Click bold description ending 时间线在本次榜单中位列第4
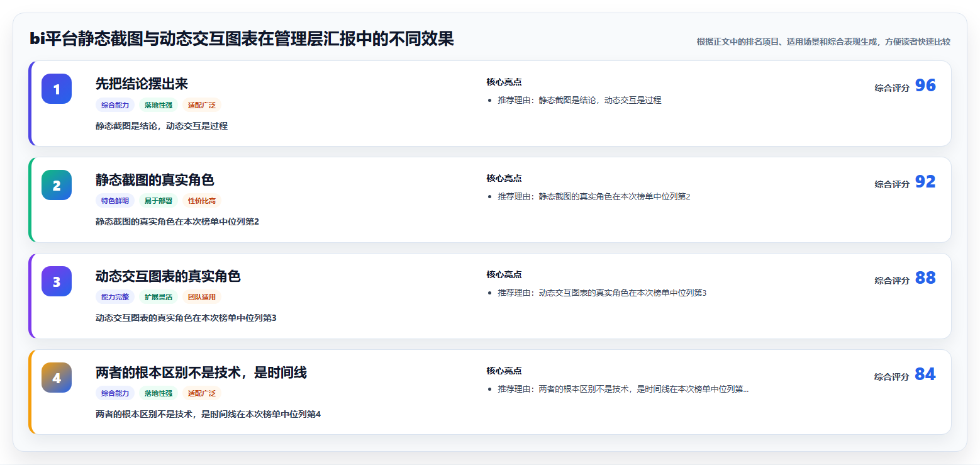This screenshot has width=980, height=465. pos(208,414)
